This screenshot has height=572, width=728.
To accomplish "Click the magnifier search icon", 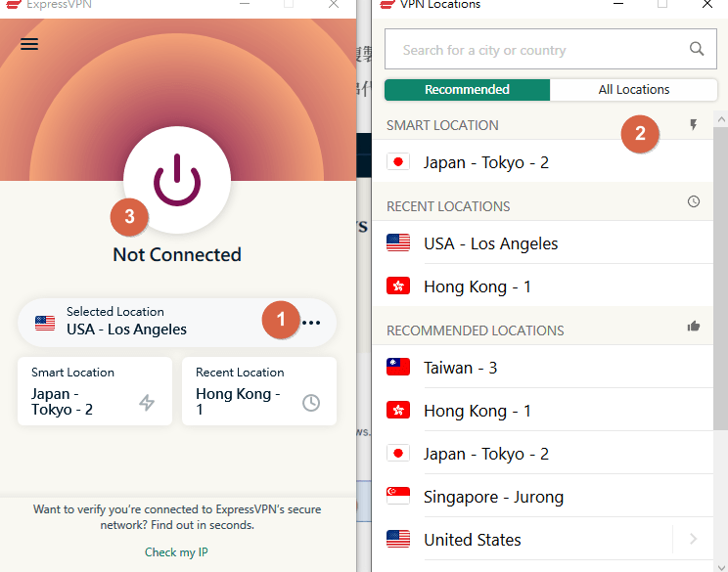I will coord(697,49).
